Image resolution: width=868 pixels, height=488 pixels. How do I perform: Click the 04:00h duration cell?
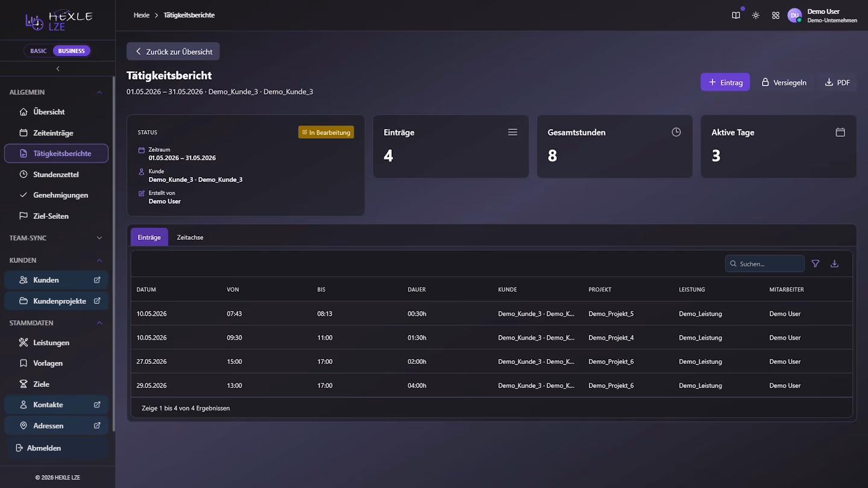click(x=417, y=386)
